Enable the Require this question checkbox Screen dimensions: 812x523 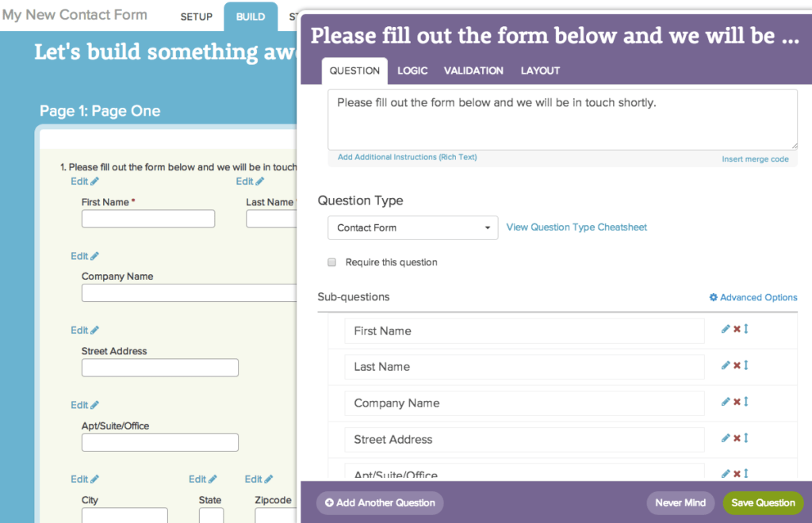pyautogui.click(x=331, y=261)
